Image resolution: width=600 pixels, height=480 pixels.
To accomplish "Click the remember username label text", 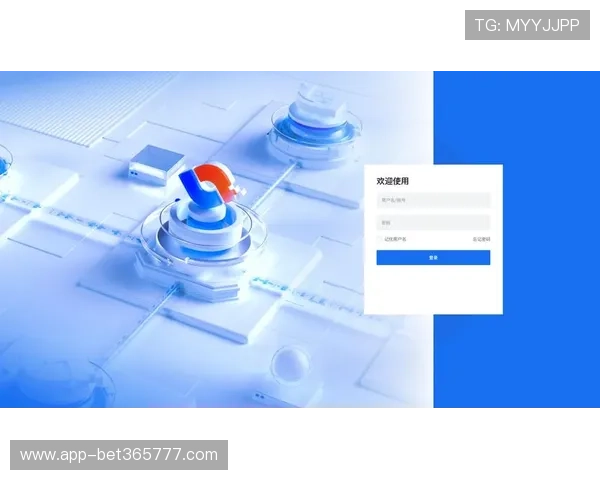I will click(394, 239).
